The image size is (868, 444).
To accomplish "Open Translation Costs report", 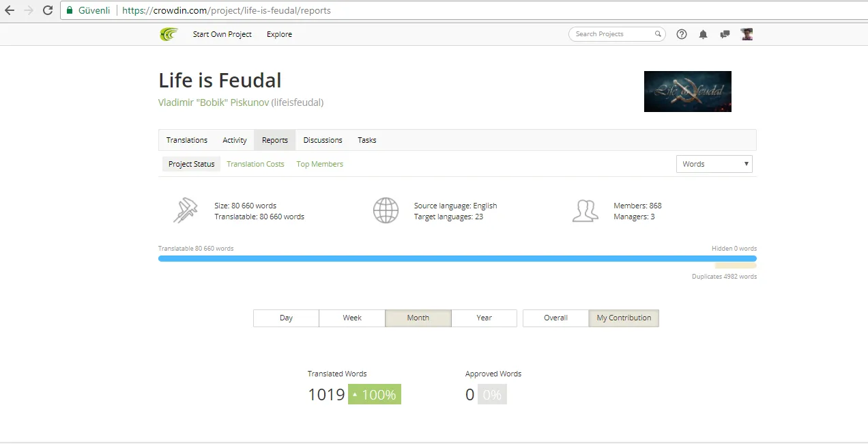I will [255, 164].
